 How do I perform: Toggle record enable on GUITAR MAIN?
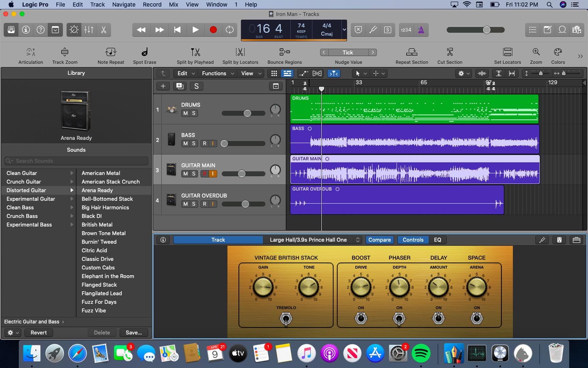[205, 174]
